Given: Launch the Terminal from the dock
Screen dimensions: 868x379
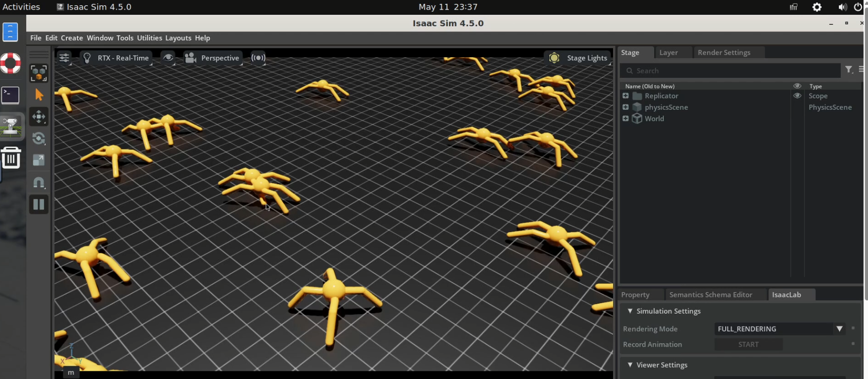Looking at the screenshot, I should pos(10,95).
